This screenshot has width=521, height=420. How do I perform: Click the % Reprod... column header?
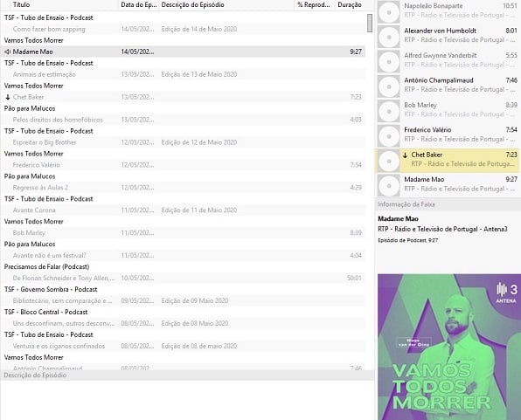coord(315,5)
